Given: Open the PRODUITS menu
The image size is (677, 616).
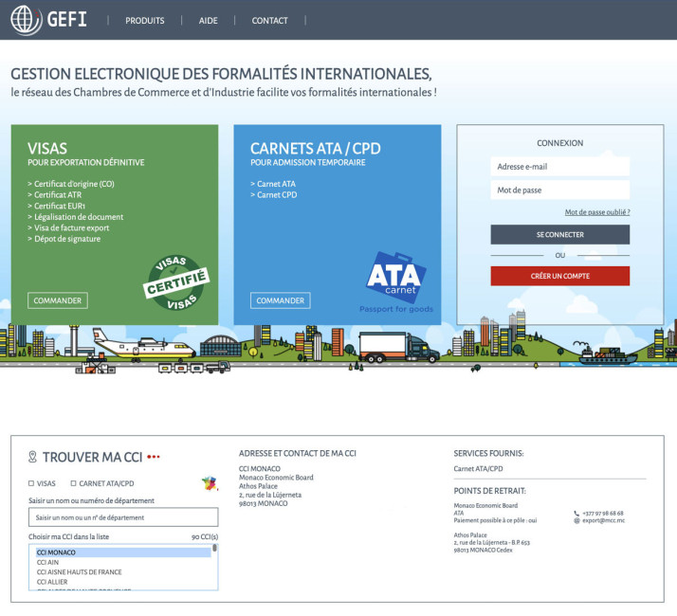Looking at the screenshot, I should coord(145,21).
